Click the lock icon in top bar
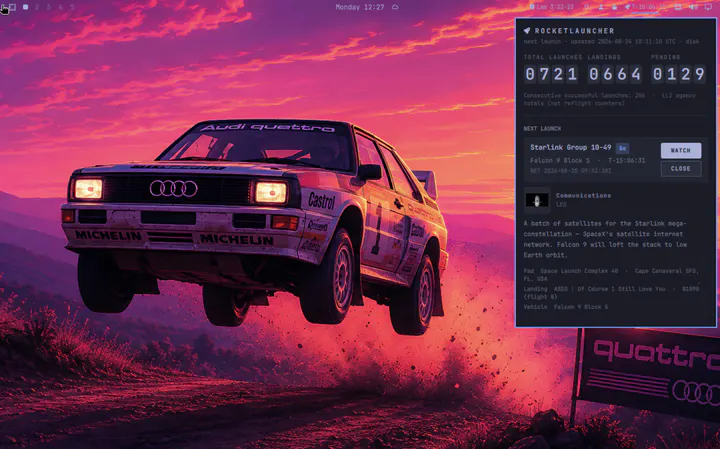This screenshot has width=720, height=449. 614,7
